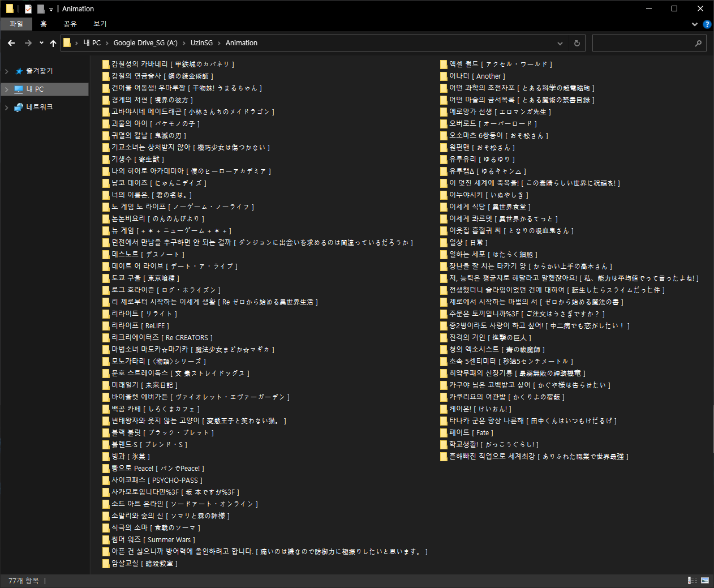Click the New Folder icon in title bar

coord(41,8)
